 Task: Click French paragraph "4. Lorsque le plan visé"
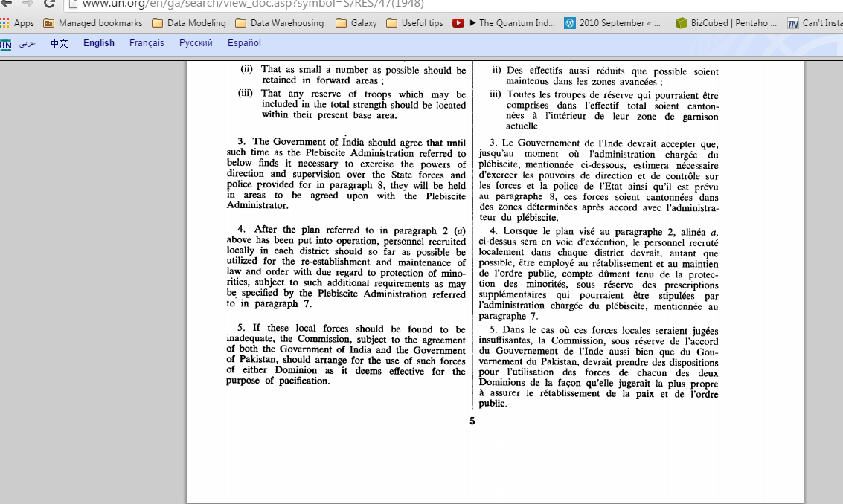click(x=598, y=274)
